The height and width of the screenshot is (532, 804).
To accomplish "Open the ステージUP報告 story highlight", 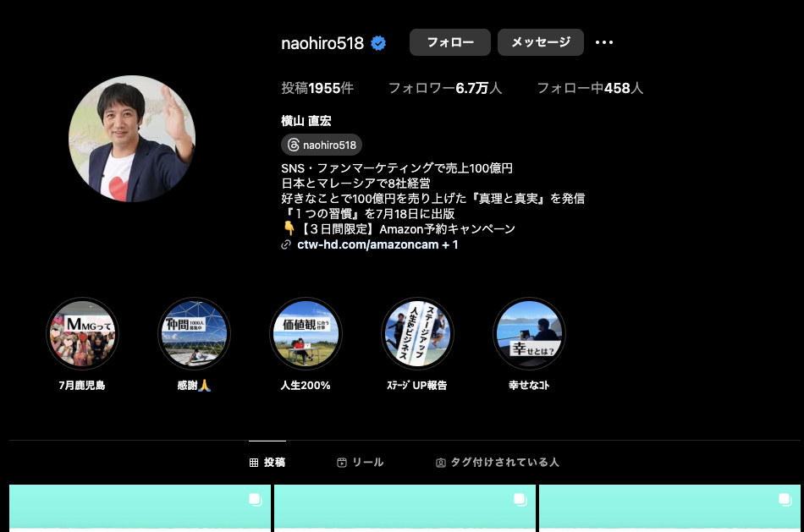I will point(417,333).
